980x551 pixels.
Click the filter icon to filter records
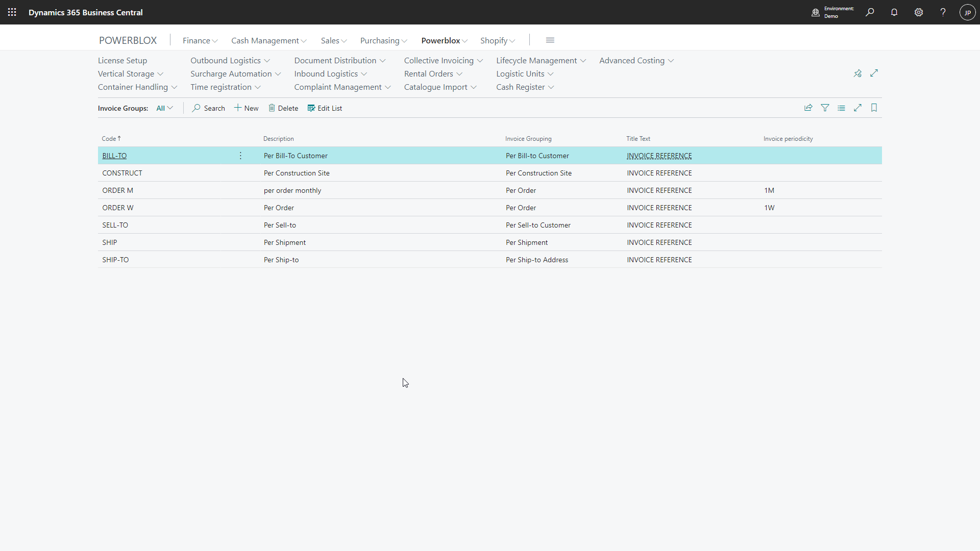[x=824, y=108]
